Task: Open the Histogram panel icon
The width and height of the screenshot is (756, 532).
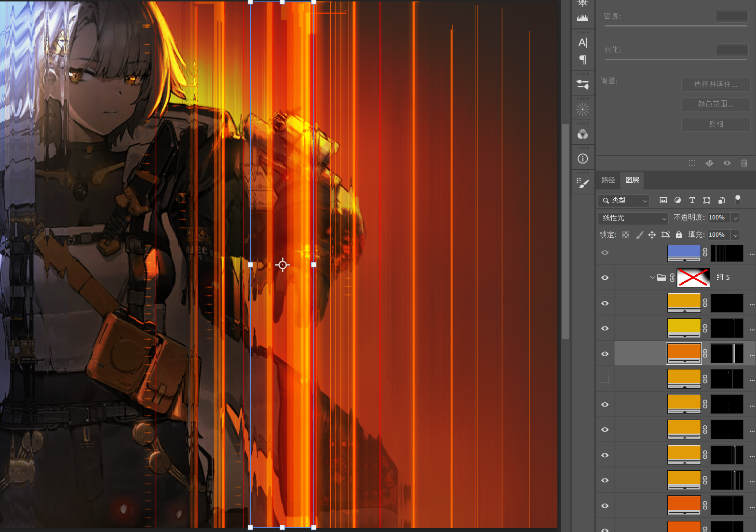Action: point(582,18)
